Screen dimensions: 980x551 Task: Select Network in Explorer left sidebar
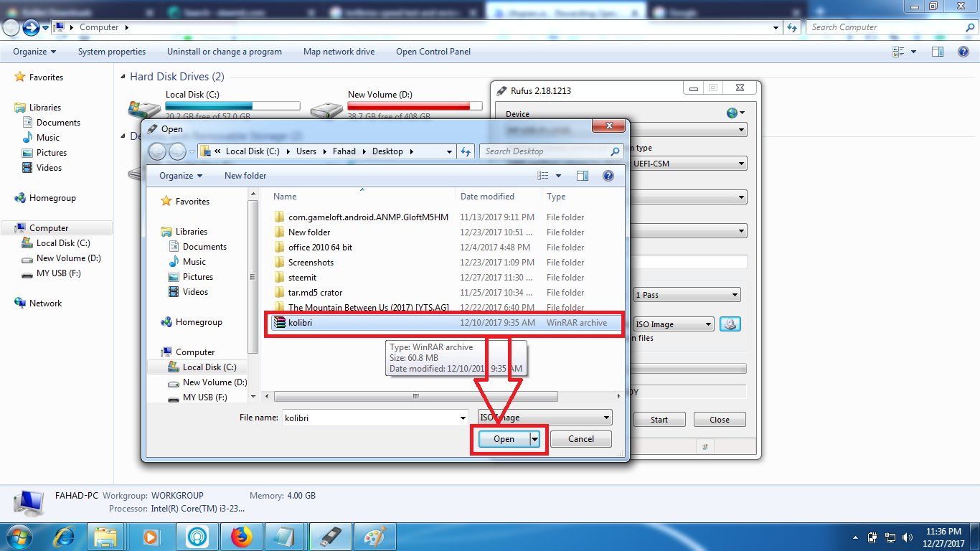(x=46, y=303)
